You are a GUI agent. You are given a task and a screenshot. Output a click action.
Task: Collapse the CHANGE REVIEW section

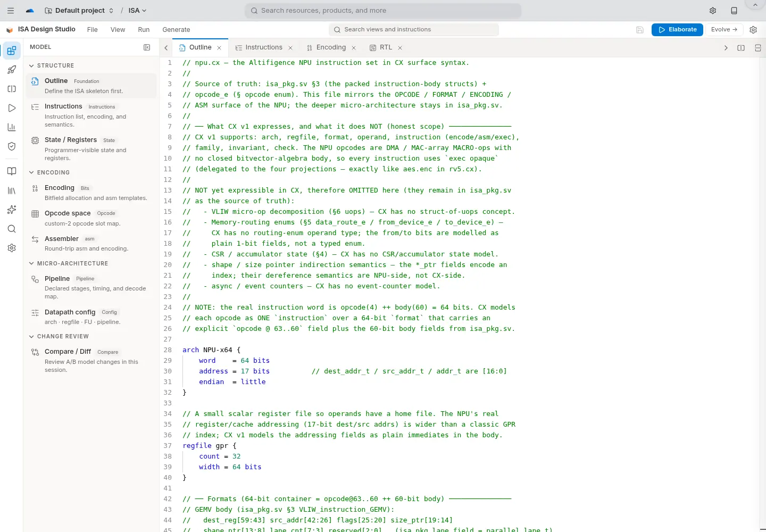pyautogui.click(x=31, y=336)
